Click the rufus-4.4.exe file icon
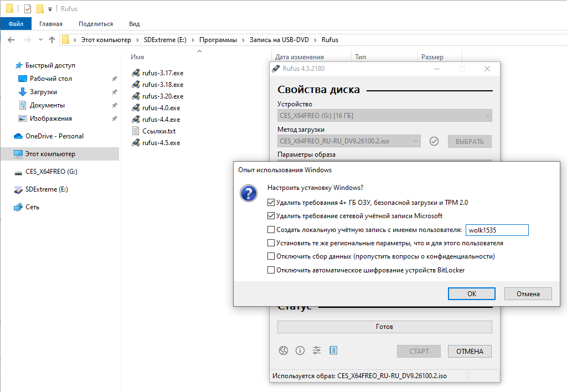This screenshot has width=567, height=392. click(x=136, y=120)
